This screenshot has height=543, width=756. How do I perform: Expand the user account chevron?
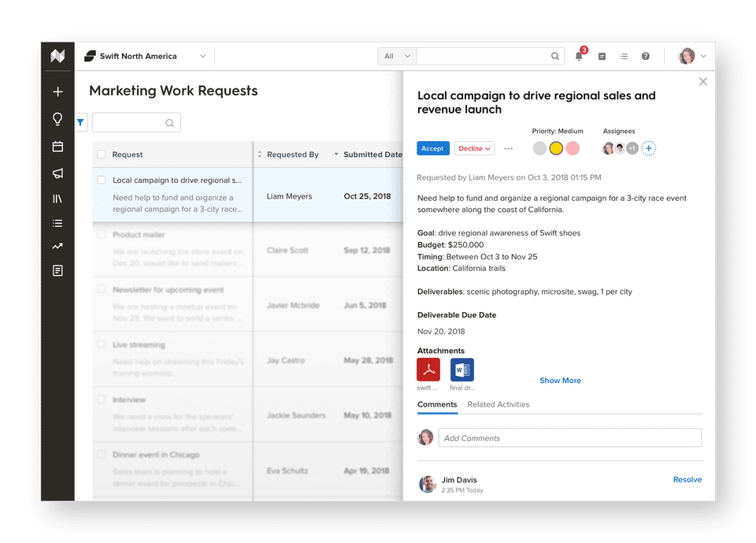pos(703,56)
